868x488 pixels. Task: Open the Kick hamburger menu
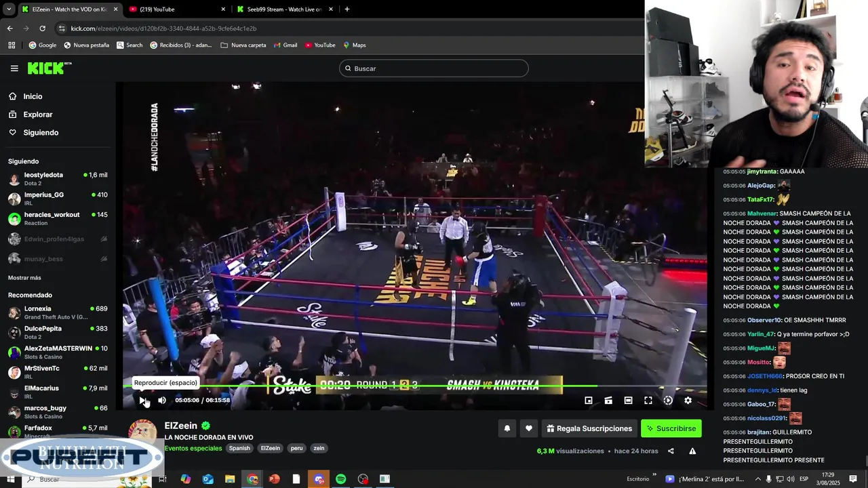point(14,68)
